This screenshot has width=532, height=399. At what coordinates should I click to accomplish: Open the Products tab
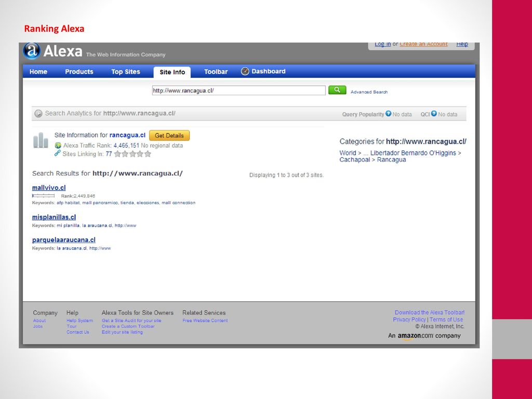pos(79,72)
